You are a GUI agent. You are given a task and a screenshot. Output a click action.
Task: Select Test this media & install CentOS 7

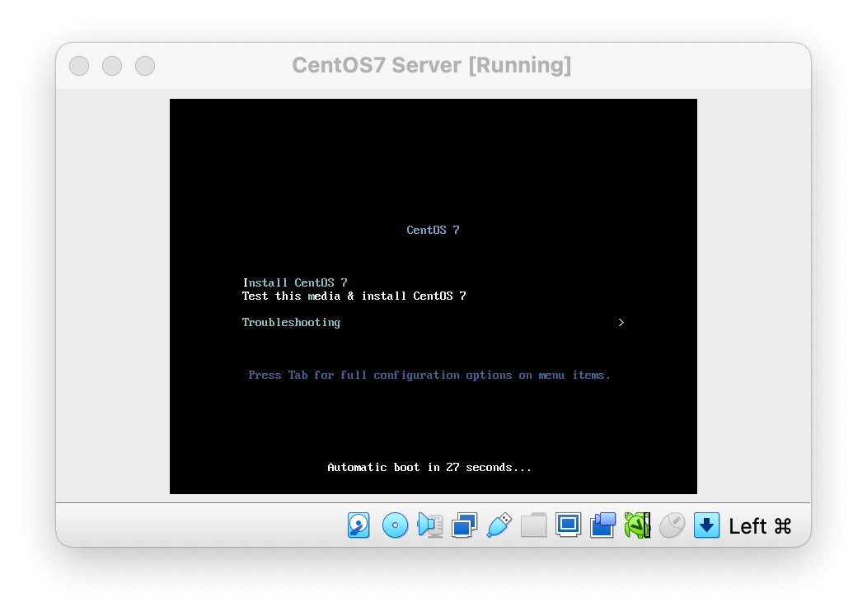(354, 296)
